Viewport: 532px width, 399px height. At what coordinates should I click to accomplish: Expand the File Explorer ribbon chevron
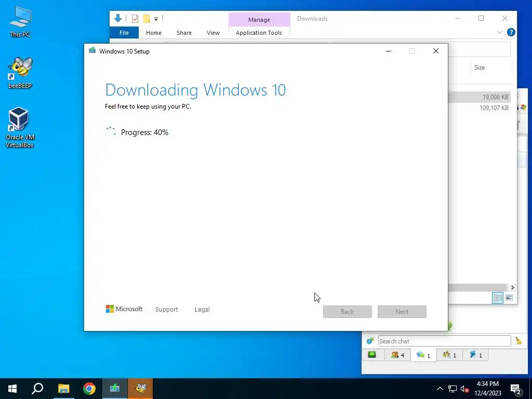pyautogui.click(x=499, y=32)
